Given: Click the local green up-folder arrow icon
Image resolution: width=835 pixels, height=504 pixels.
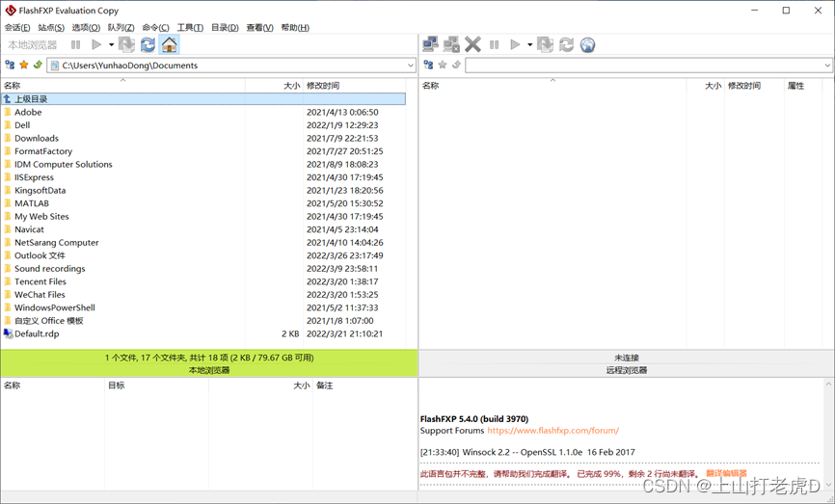Looking at the screenshot, I should [x=38, y=66].
